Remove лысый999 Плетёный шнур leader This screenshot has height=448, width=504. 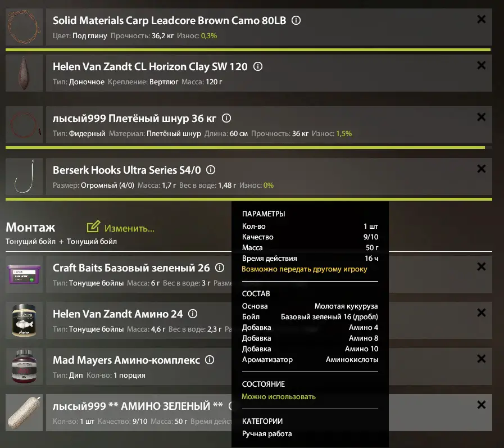coord(481,117)
